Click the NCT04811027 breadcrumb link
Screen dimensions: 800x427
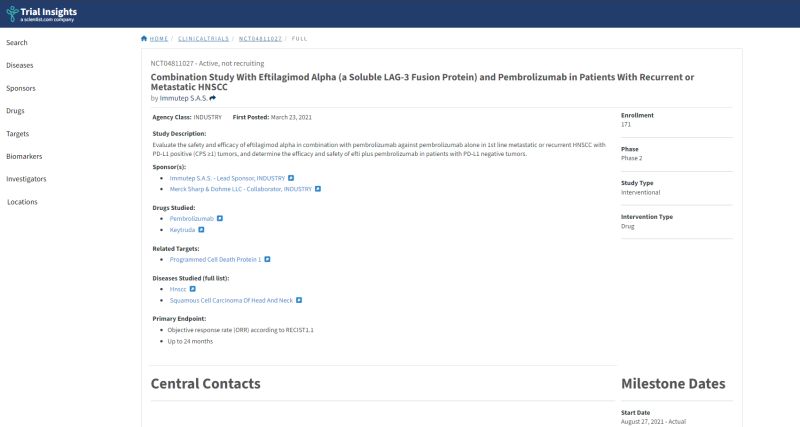pyautogui.click(x=258, y=38)
